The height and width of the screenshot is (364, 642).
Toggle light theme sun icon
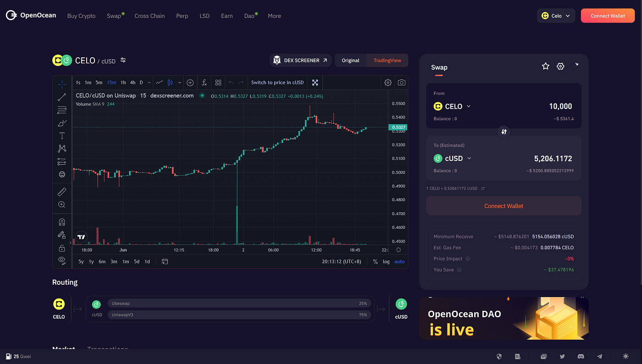[626, 356]
